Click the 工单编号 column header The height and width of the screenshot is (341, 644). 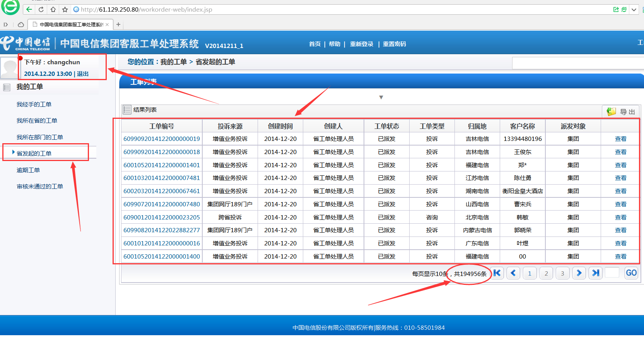click(162, 126)
